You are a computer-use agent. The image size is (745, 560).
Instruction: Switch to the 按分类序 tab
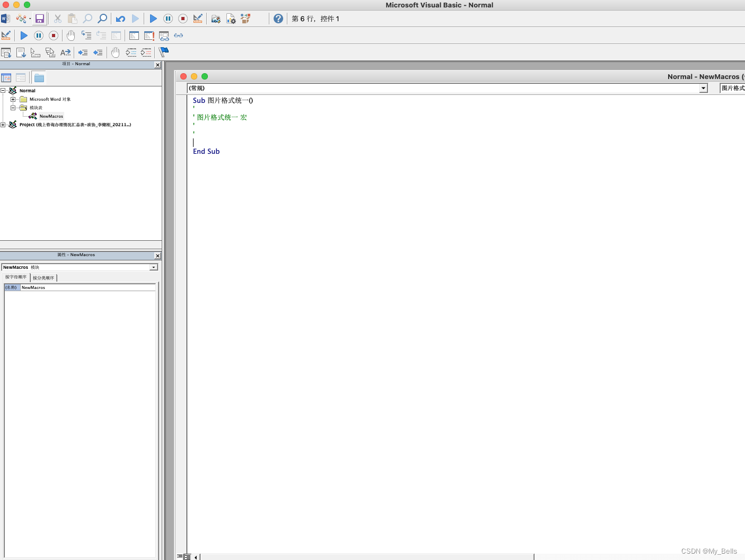43,278
